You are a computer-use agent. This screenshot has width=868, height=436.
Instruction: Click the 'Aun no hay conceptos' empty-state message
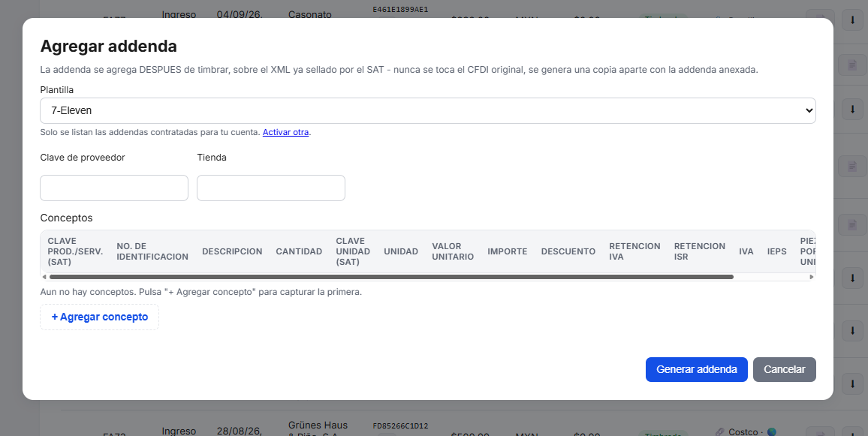coord(201,292)
